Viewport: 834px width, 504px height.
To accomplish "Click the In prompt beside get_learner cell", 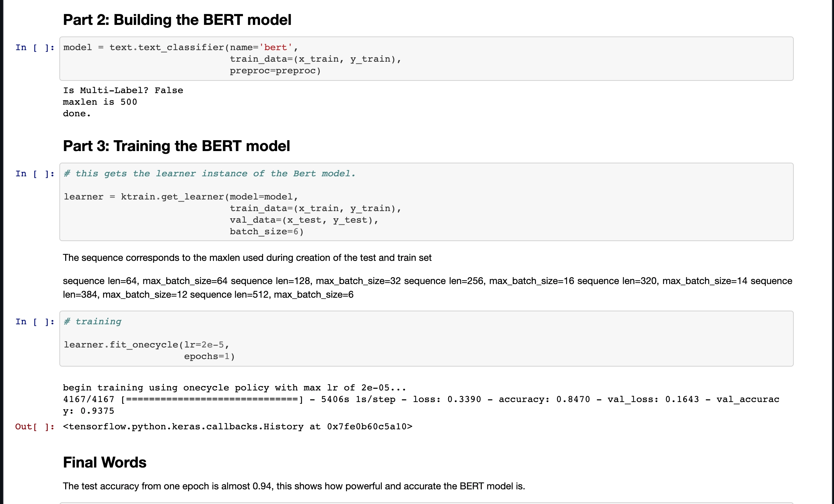I will pos(34,174).
